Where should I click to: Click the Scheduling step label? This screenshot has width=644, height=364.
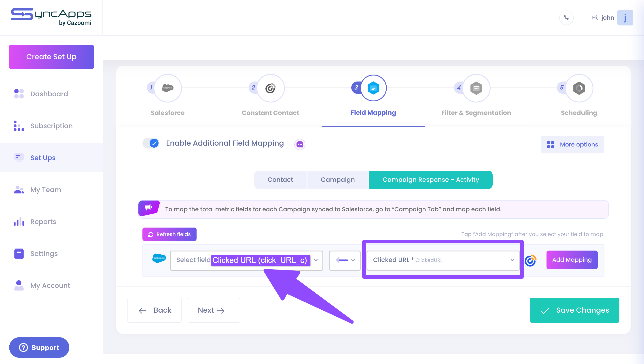point(579,113)
